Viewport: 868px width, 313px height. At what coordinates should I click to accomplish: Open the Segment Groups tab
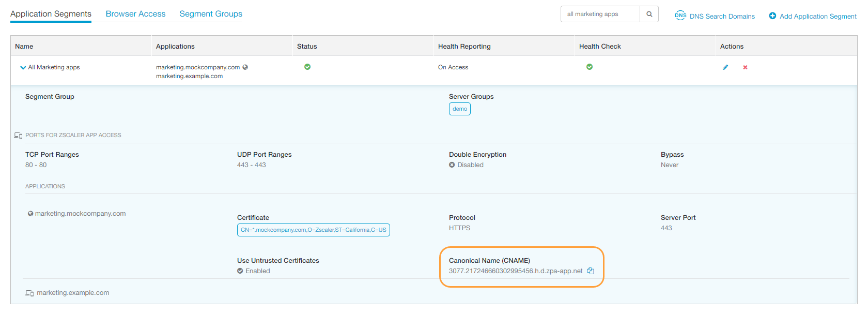click(211, 14)
